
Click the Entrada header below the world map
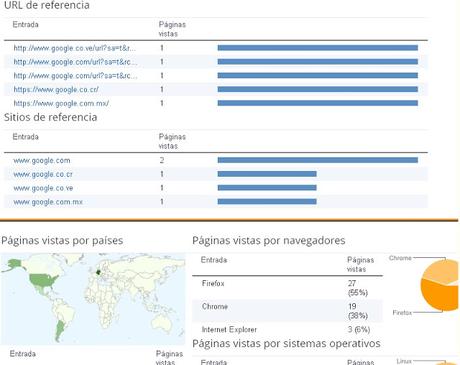pos(23,354)
